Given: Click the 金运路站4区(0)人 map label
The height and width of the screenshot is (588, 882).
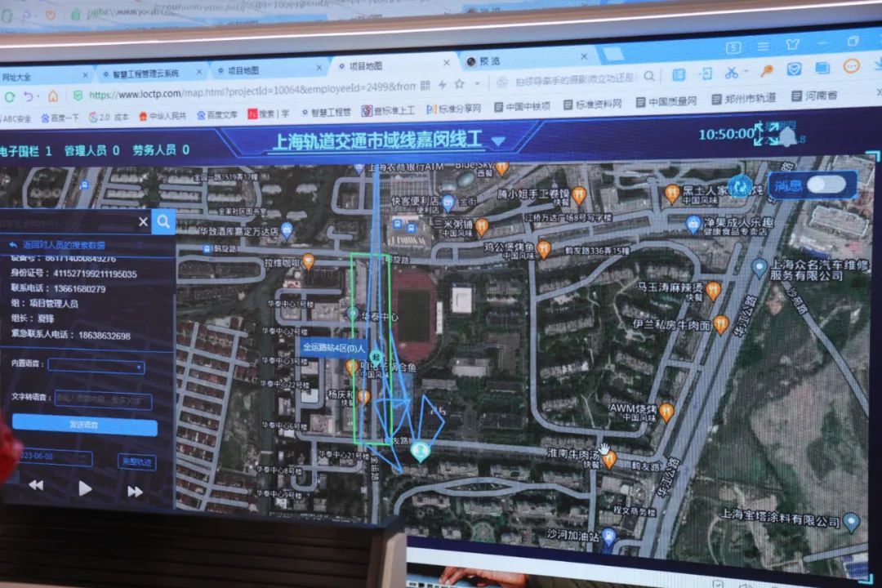Looking at the screenshot, I should point(333,348).
